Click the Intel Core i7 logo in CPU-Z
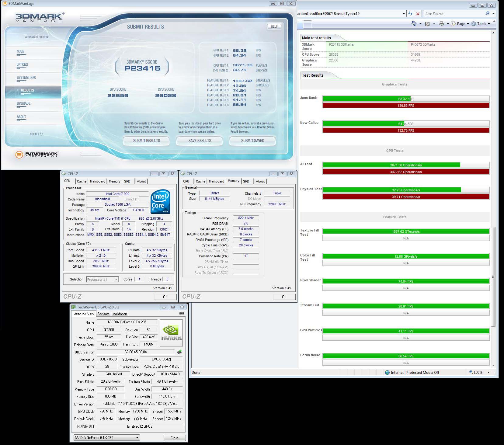 (x=160, y=201)
